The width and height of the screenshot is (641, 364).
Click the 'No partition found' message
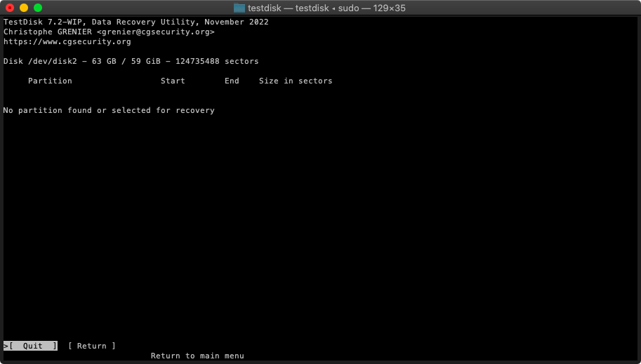click(109, 110)
